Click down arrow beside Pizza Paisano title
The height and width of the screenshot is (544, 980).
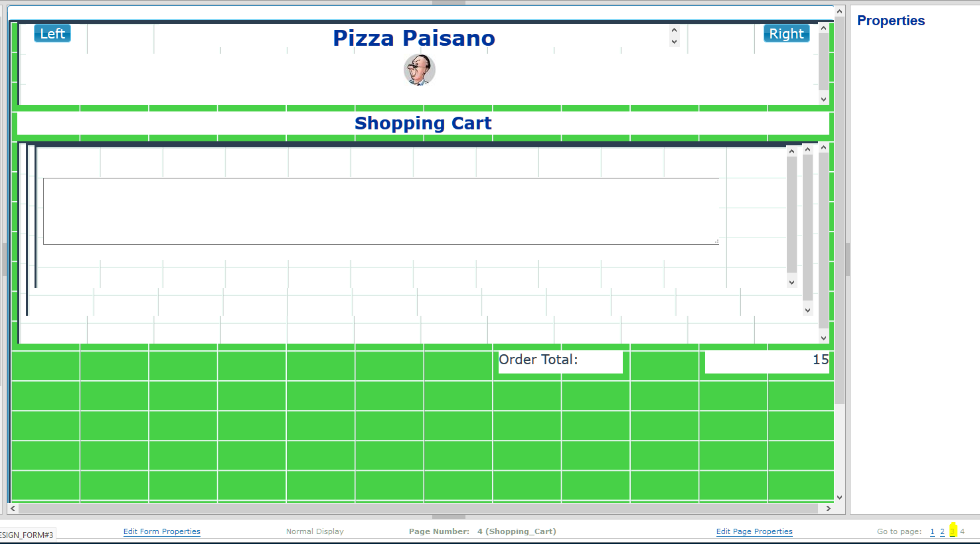pos(675,41)
